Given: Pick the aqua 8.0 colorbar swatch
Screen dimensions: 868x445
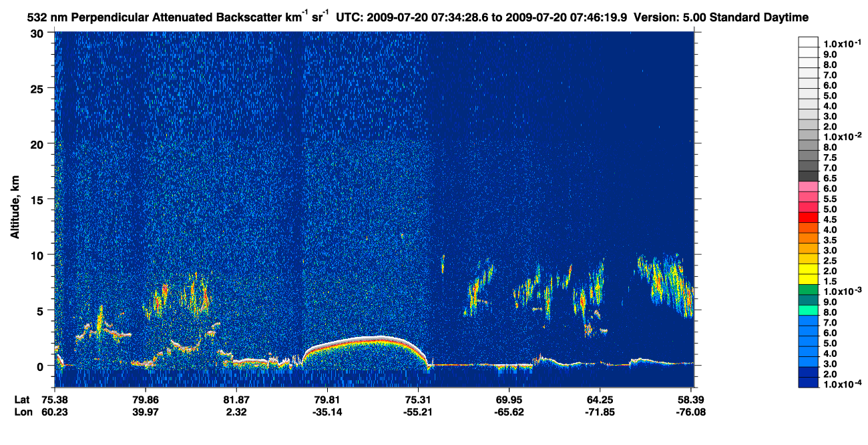Looking at the screenshot, I should point(808,311).
